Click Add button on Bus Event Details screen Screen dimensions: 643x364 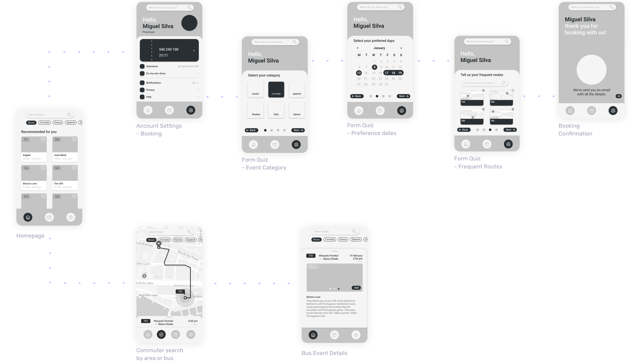(355, 288)
